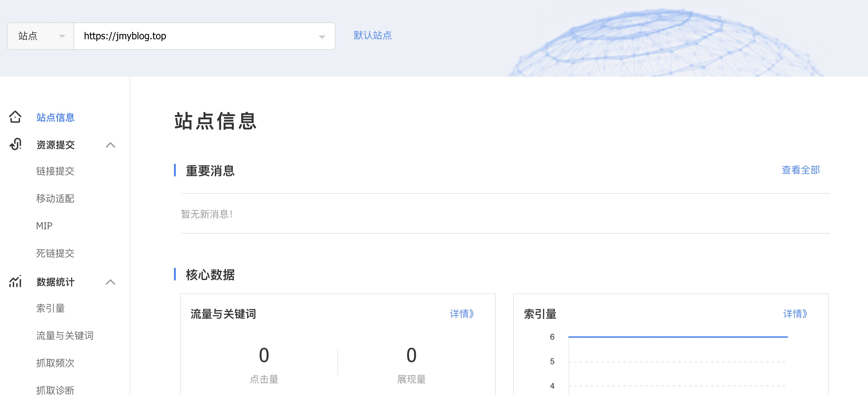Click the jmyblog.top URL selection field
The height and width of the screenshot is (395, 868).
(x=195, y=36)
